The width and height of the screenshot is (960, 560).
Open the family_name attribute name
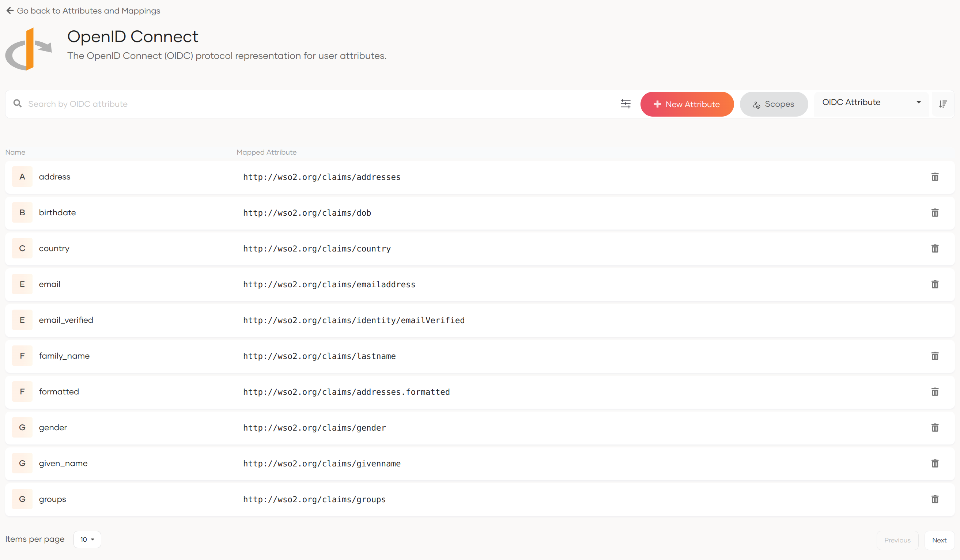[64, 356]
